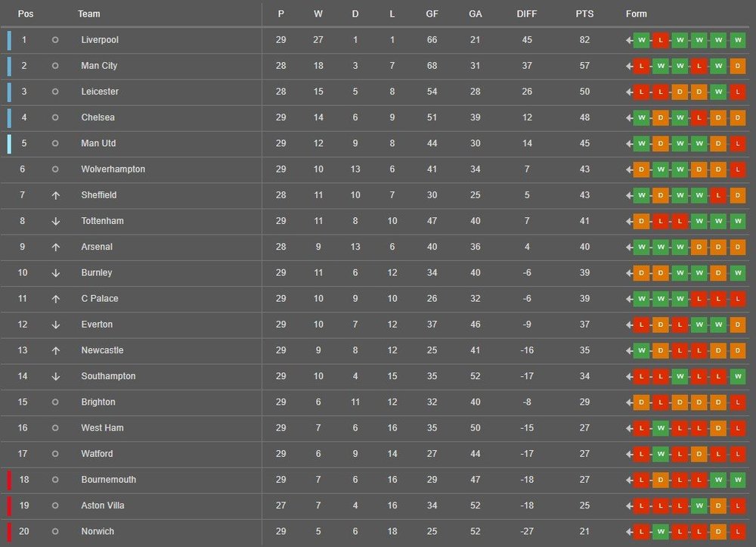Viewport: 756px width, 547px height.
Task: Click the Form column header
Action: 637,14
